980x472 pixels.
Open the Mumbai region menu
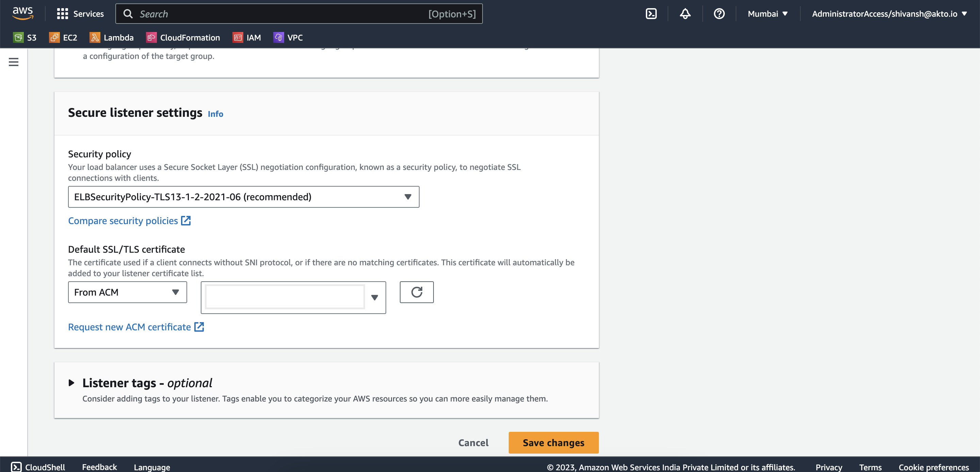pos(767,13)
